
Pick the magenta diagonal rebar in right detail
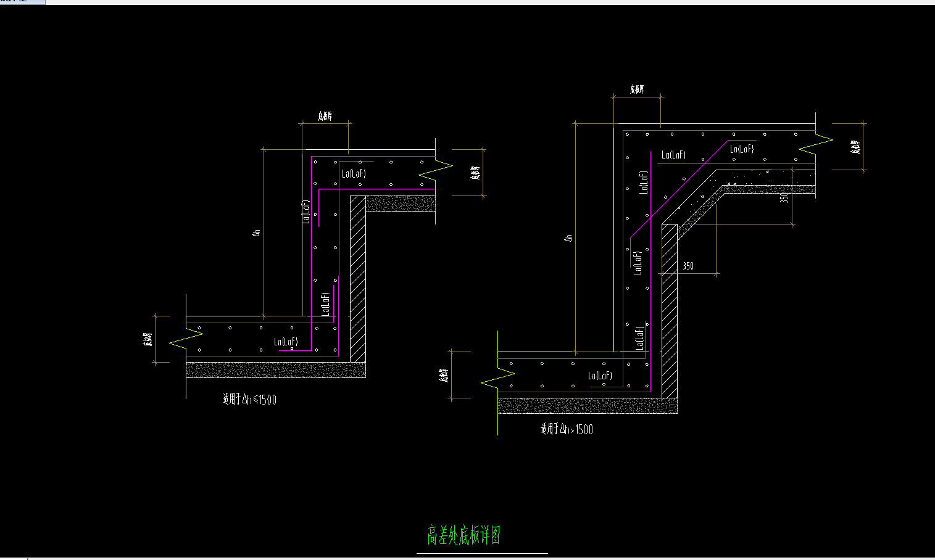678,188
